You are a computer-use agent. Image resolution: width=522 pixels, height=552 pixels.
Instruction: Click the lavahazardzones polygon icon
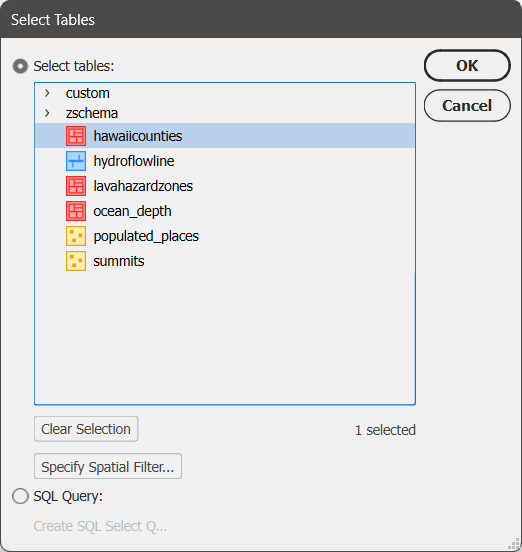tap(76, 186)
